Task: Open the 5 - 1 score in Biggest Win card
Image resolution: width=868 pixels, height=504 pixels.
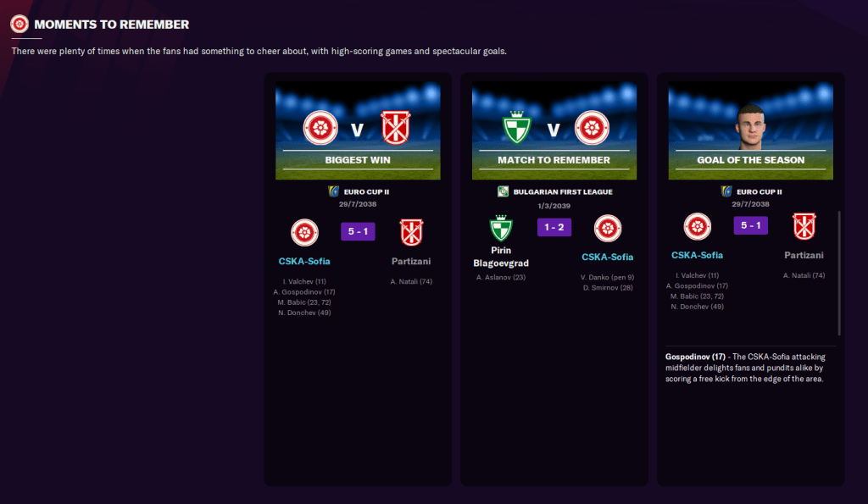Action: pyautogui.click(x=358, y=231)
